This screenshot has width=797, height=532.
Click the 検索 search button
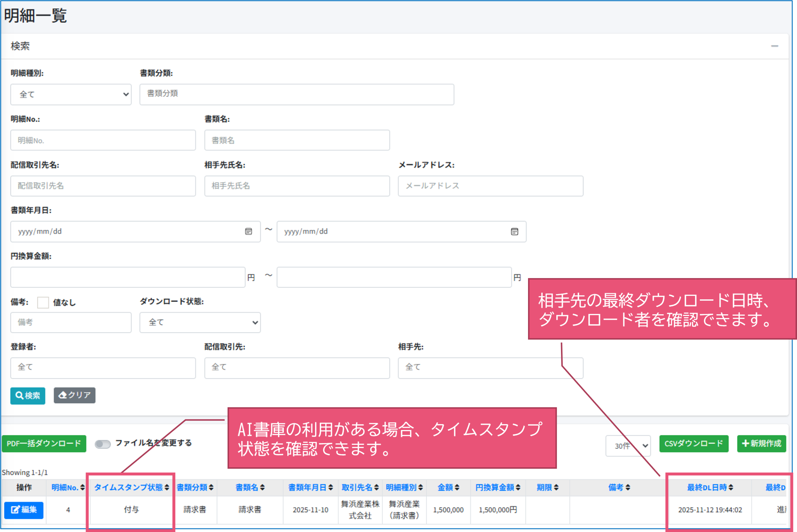click(x=27, y=396)
